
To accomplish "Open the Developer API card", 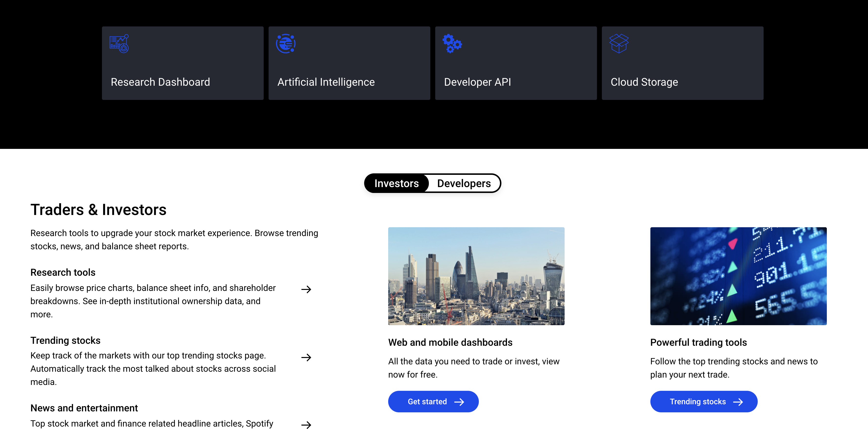I will (516, 63).
